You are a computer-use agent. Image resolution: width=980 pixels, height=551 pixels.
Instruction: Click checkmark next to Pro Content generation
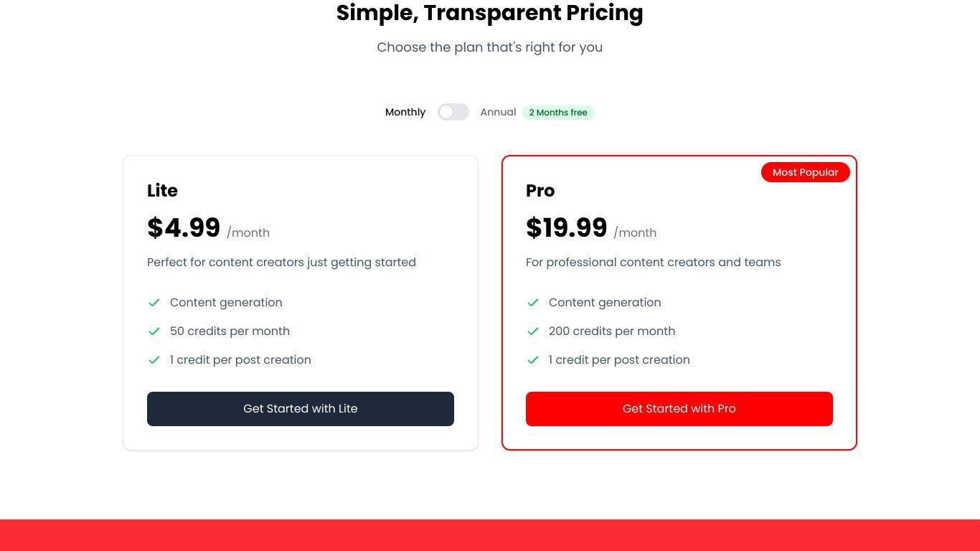[x=532, y=303]
